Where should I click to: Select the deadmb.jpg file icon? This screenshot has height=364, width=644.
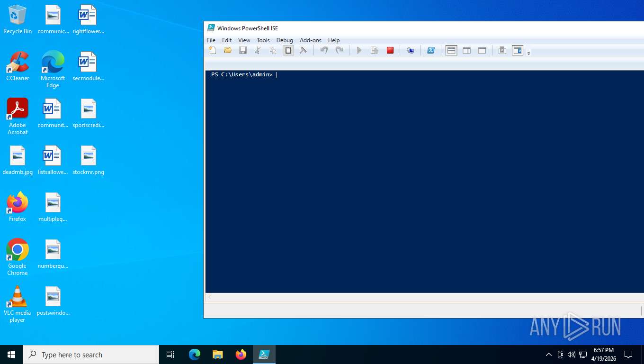tap(18, 161)
